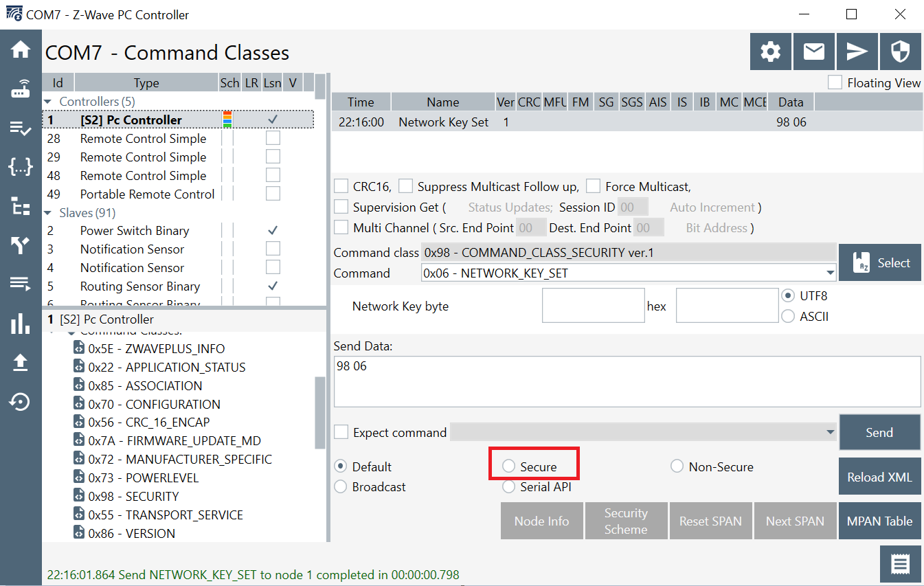Viewport: 924px width, 586px height.
Task: Click the Send button
Action: (879, 432)
